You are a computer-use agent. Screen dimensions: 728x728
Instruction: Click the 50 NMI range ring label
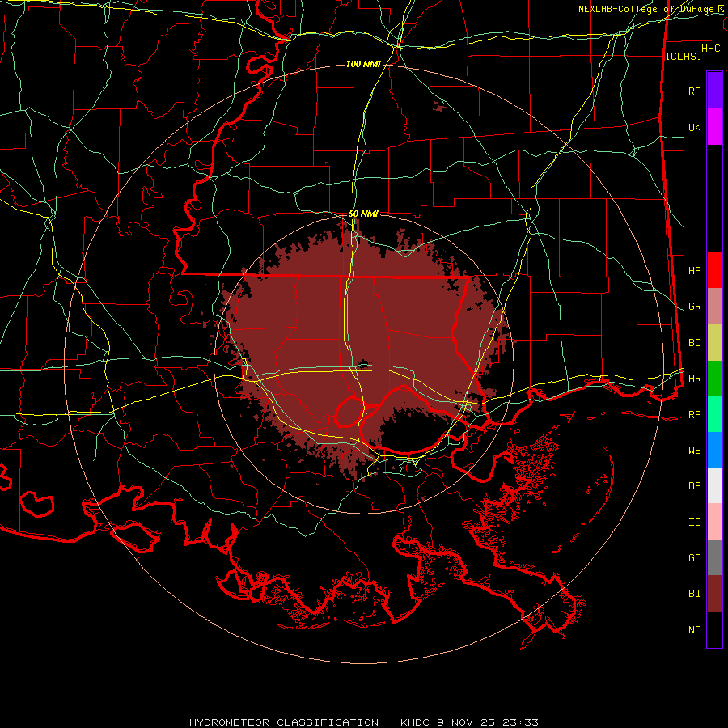tap(363, 214)
